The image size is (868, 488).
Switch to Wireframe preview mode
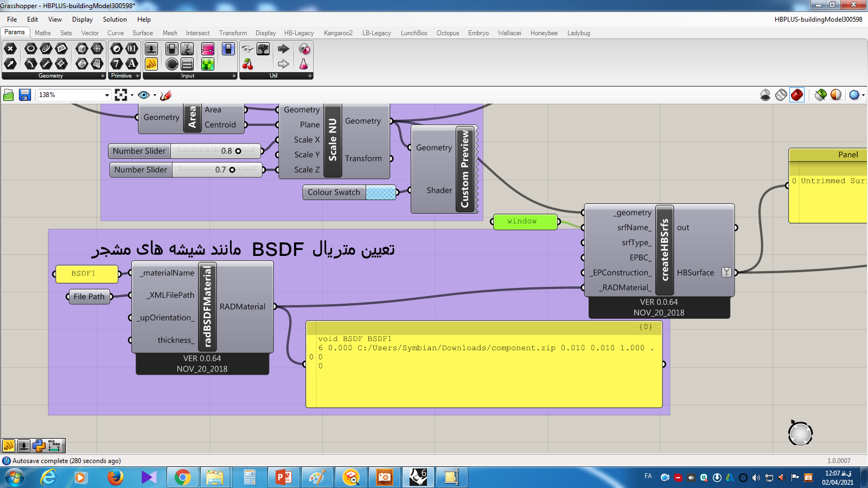click(x=781, y=95)
